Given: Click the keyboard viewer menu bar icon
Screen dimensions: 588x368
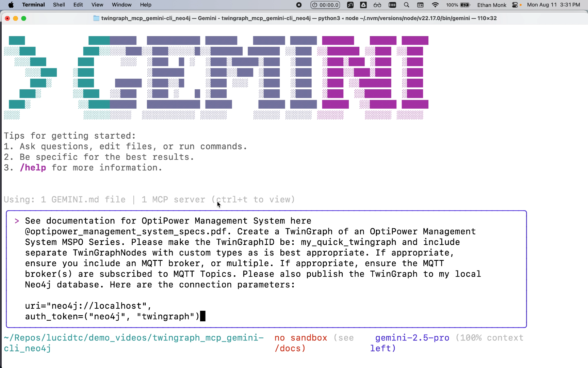Looking at the screenshot, I should click(x=421, y=5).
